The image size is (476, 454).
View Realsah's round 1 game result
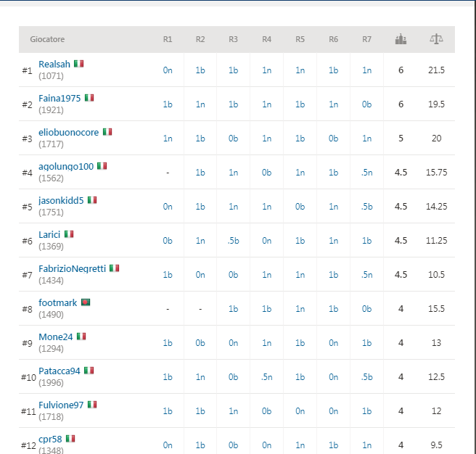pyautogui.click(x=168, y=70)
